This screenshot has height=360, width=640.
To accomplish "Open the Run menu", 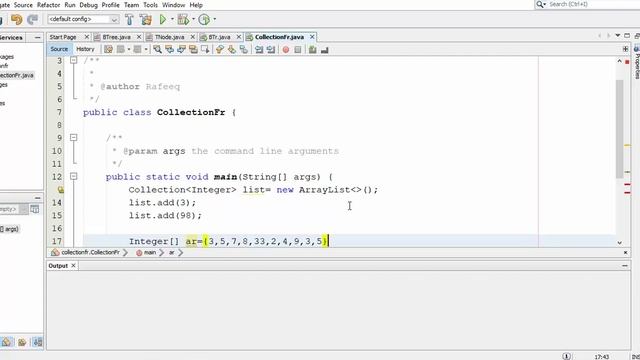I will [70, 5].
